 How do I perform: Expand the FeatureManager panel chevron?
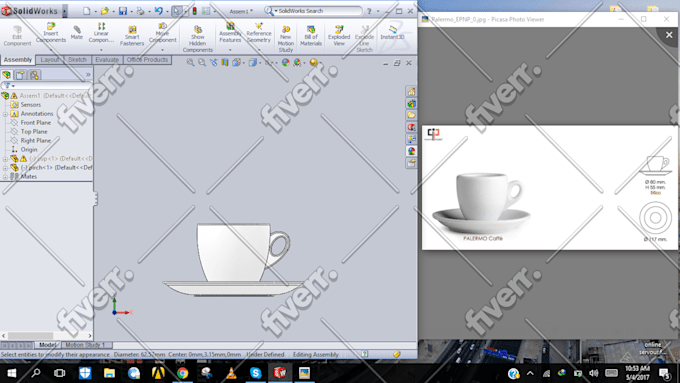pos(88,75)
